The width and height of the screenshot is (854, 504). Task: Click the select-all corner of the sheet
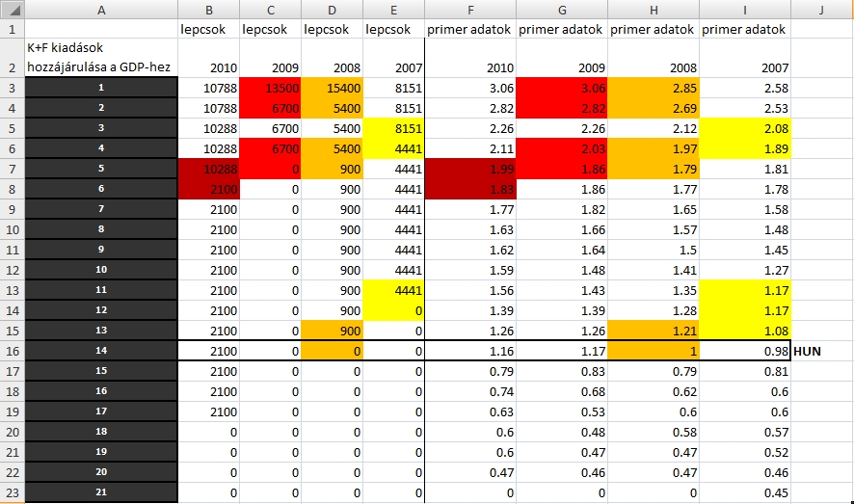[x=12, y=9]
